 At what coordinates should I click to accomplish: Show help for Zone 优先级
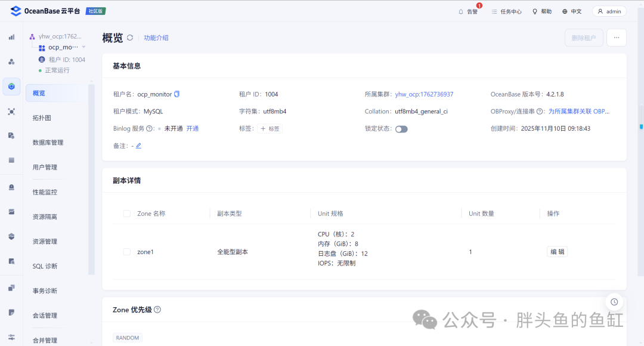pos(157,310)
